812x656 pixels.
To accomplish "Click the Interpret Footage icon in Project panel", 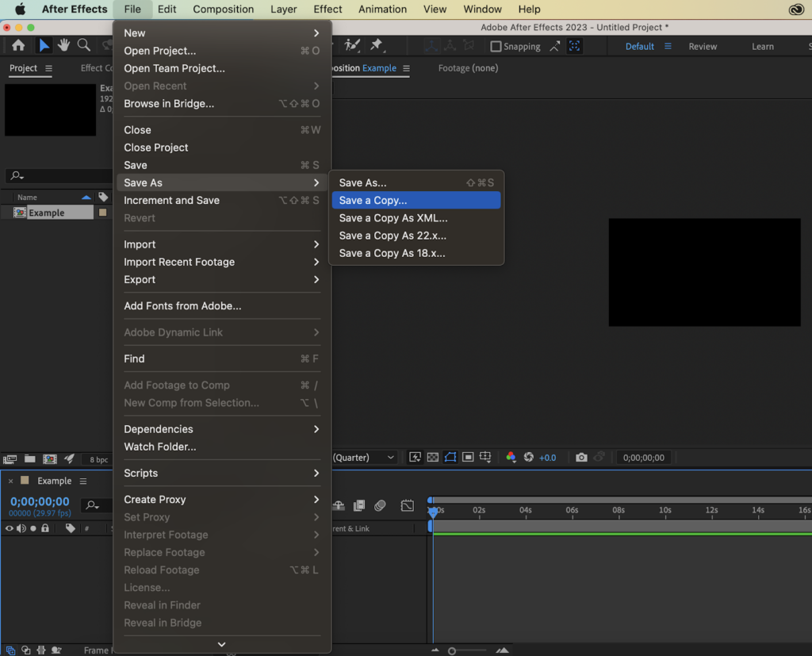I will [x=10, y=459].
